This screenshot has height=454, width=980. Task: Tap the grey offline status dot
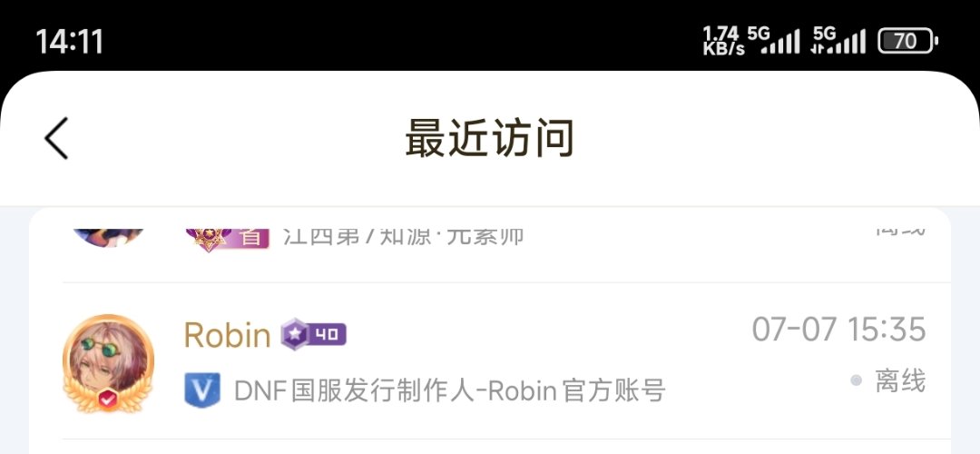pyautogui.click(x=857, y=380)
